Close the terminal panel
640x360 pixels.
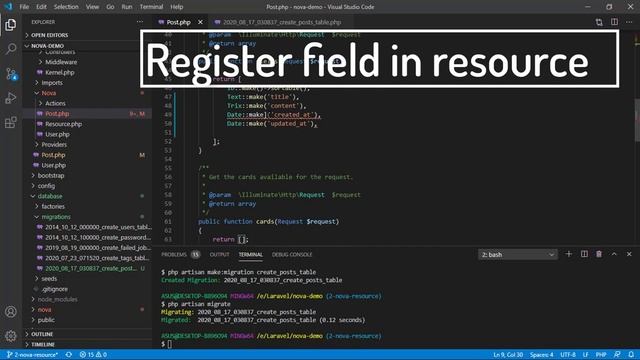point(629,254)
